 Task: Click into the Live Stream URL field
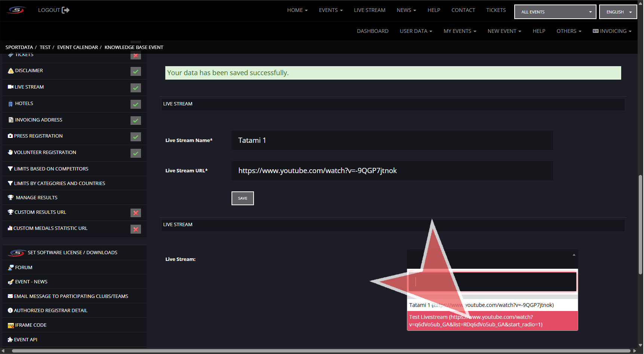click(x=392, y=171)
